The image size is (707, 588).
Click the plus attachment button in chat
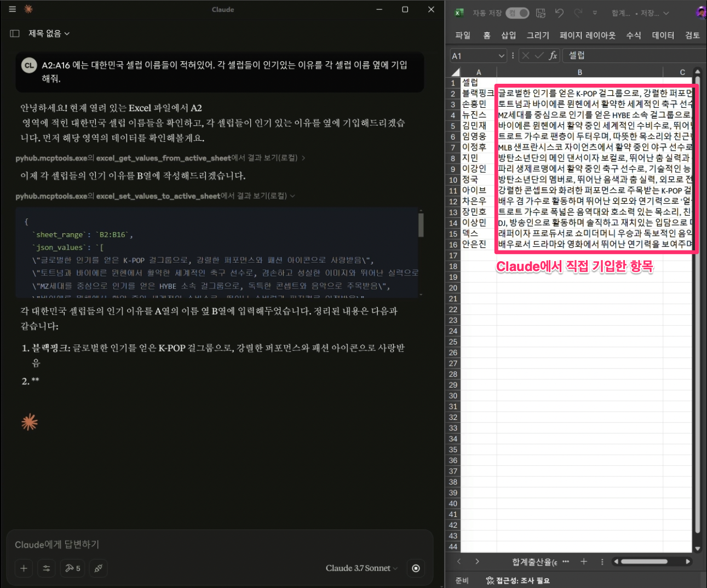coord(24,568)
